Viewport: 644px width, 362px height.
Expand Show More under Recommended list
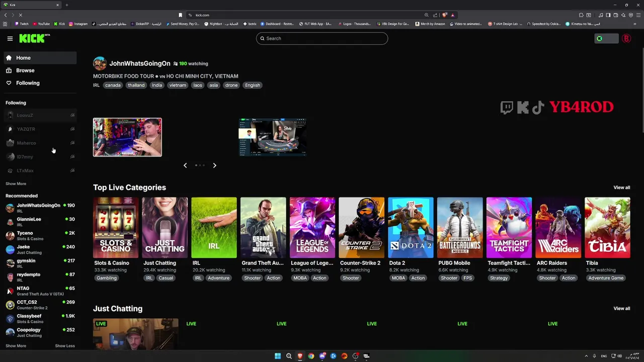pyautogui.click(x=16, y=346)
